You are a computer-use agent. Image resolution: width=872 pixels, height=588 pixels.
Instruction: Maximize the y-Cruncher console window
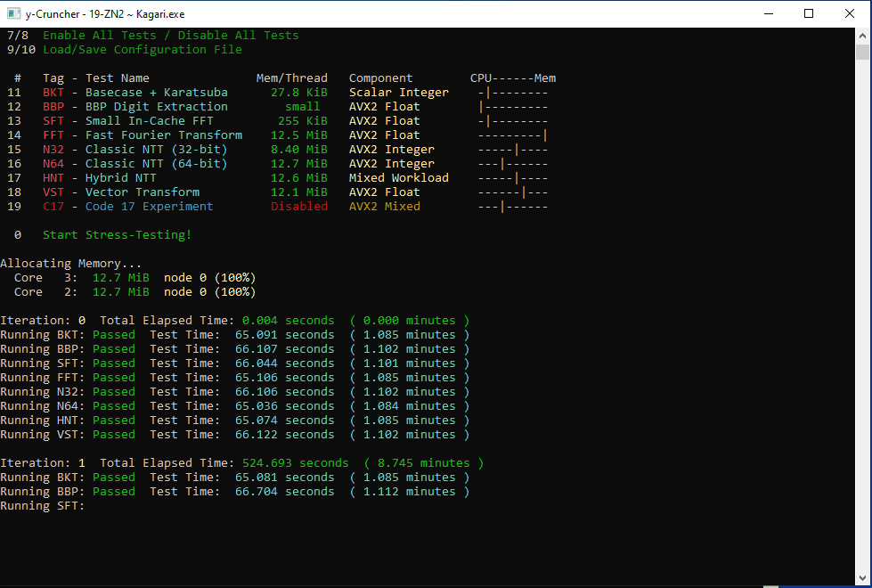(809, 13)
